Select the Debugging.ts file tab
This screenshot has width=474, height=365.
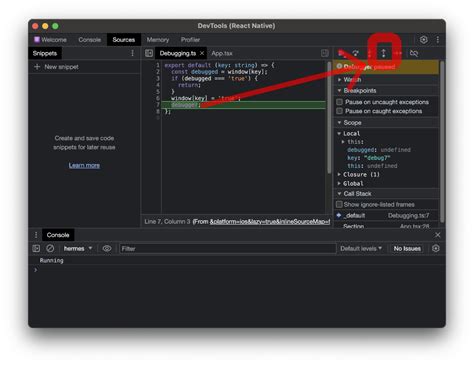pos(178,53)
